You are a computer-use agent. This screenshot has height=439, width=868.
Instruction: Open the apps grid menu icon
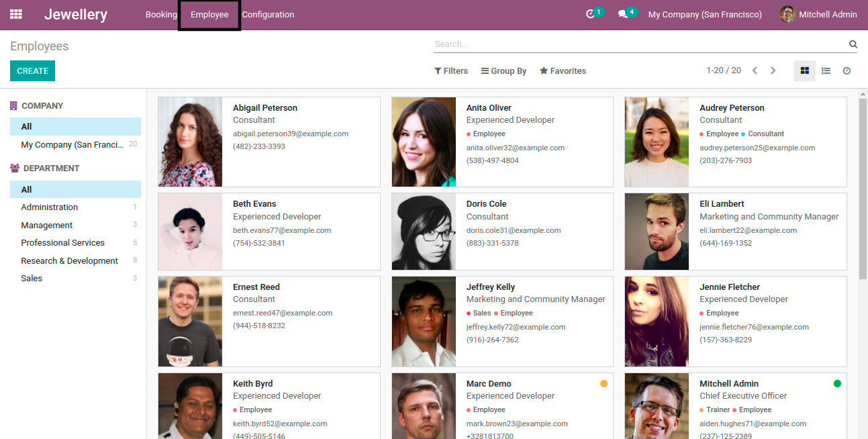pyautogui.click(x=16, y=14)
